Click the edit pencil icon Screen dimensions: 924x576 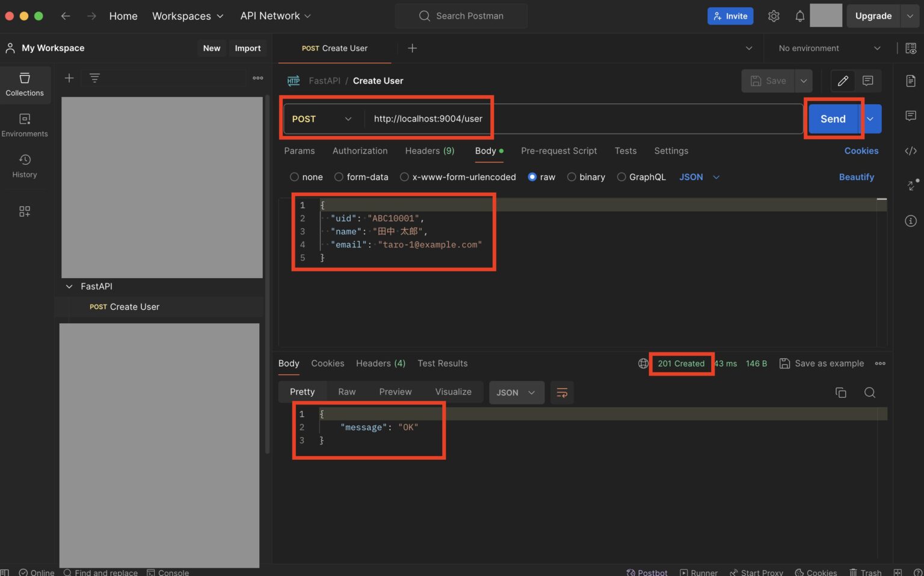[843, 81]
